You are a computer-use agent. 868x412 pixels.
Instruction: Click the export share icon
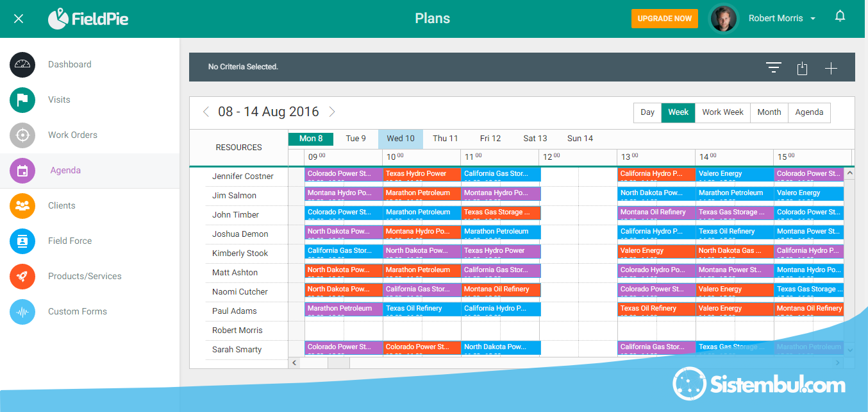[x=802, y=68]
